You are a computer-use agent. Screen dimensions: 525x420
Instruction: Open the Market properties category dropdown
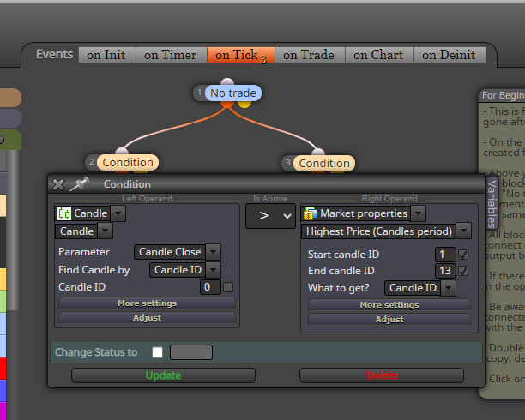(x=418, y=213)
